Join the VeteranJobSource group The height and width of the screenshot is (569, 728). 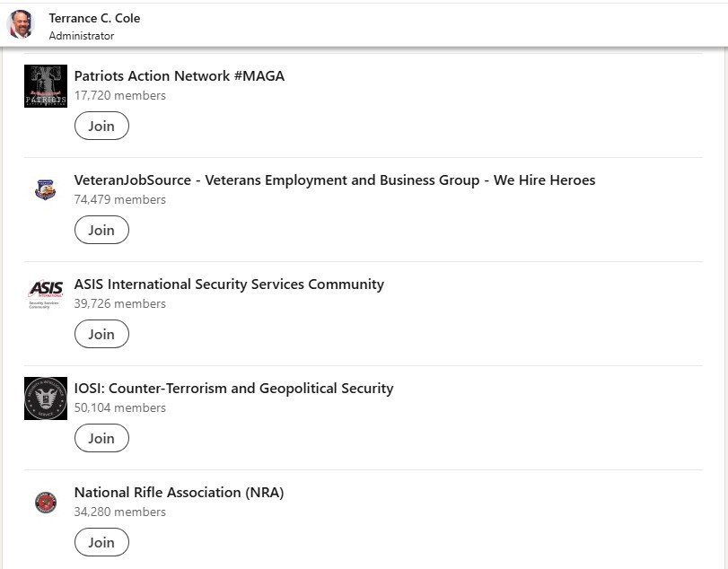(101, 230)
